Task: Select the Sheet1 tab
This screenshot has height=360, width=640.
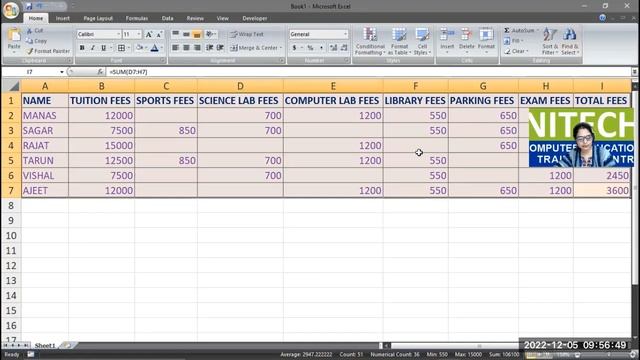Action: [x=44, y=345]
